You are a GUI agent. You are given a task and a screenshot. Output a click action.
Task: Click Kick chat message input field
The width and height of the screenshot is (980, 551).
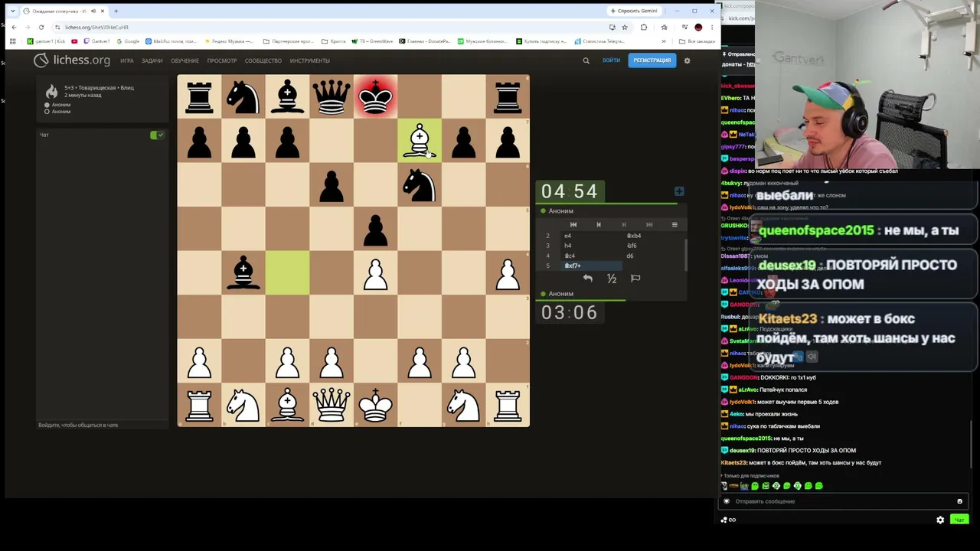pos(842,501)
